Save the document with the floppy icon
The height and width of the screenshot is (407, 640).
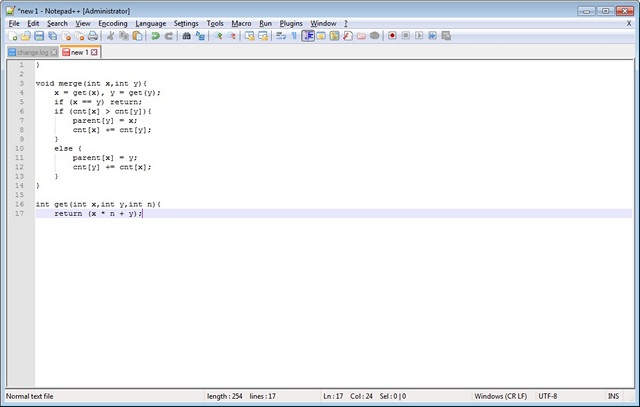click(39, 36)
